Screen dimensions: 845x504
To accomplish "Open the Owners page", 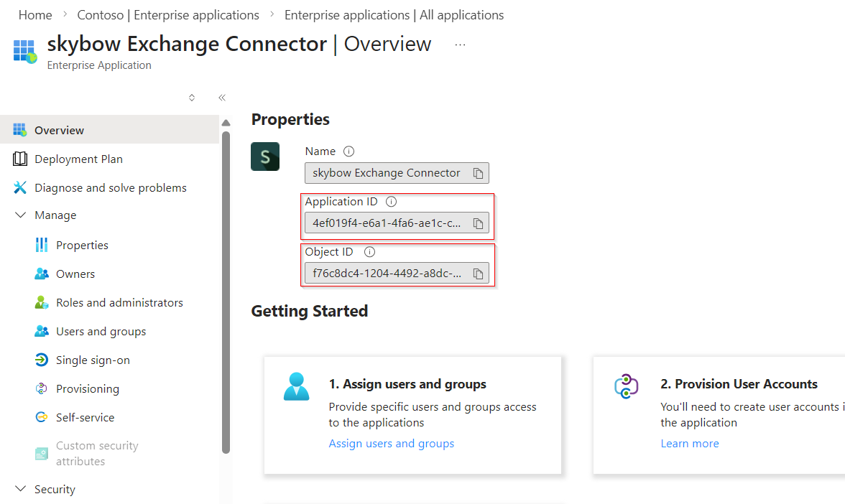I will [74, 273].
